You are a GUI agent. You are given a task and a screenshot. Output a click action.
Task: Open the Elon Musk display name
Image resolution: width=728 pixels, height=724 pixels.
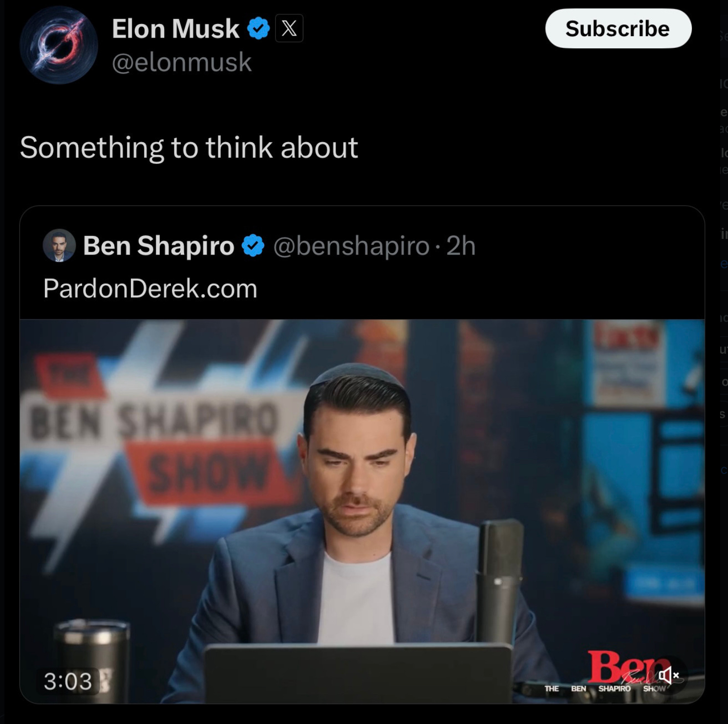pos(175,28)
